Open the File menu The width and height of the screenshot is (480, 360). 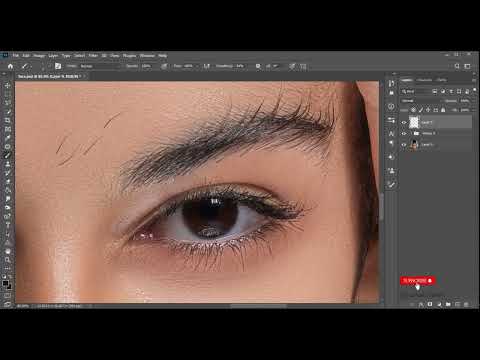point(16,56)
